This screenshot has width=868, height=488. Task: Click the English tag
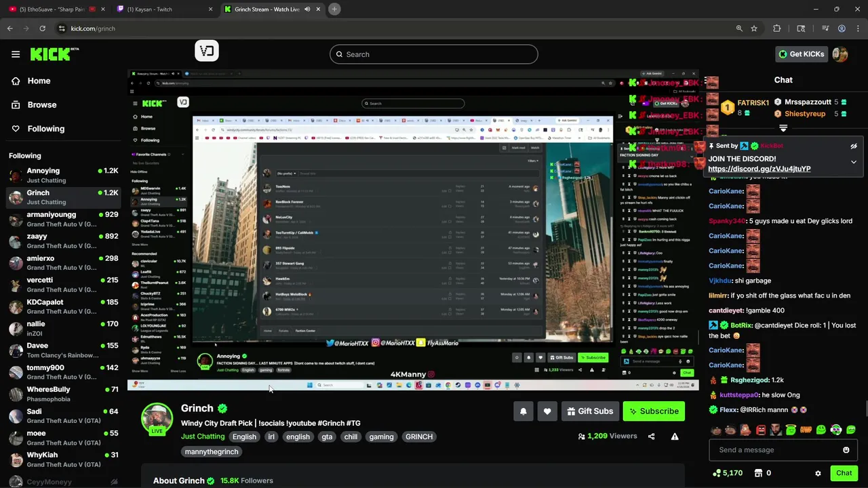click(244, 437)
